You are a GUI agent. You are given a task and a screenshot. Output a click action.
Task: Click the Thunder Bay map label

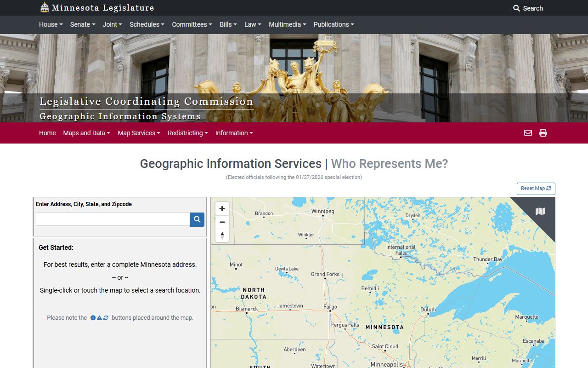(x=488, y=259)
